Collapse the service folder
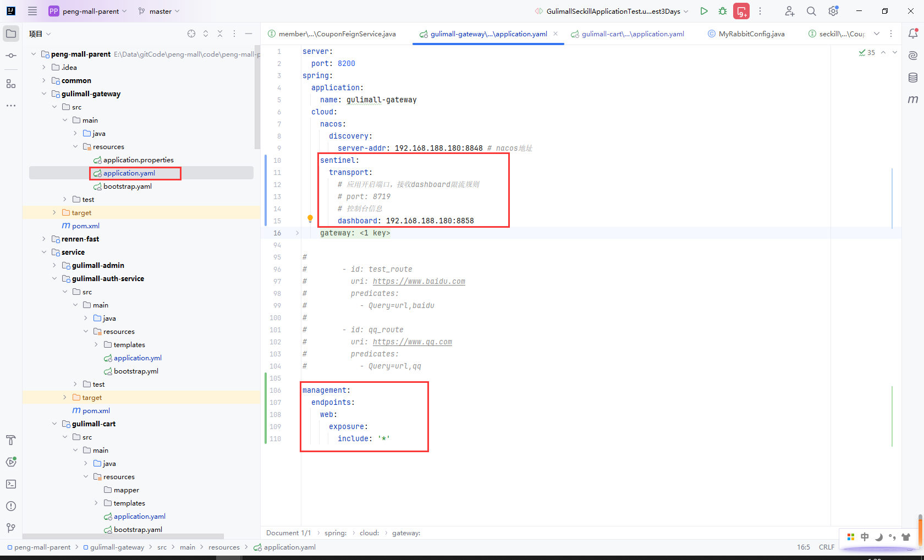This screenshot has height=560, width=924. 44,252
